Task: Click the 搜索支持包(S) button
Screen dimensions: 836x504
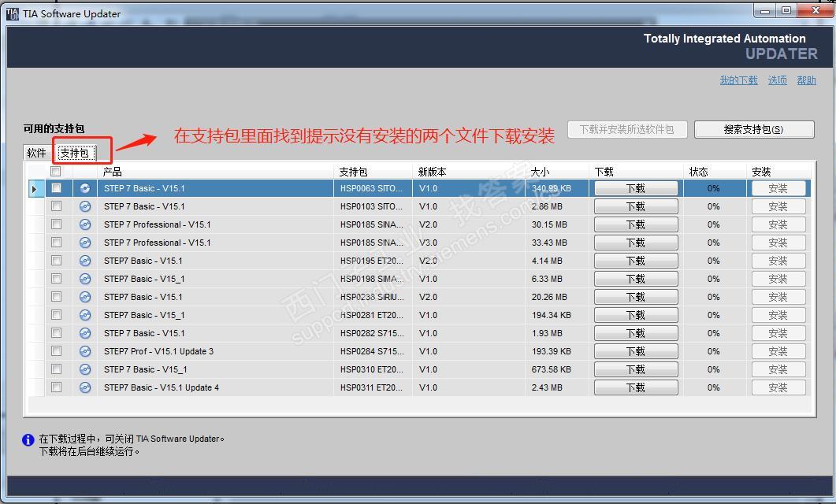Action: tap(754, 129)
